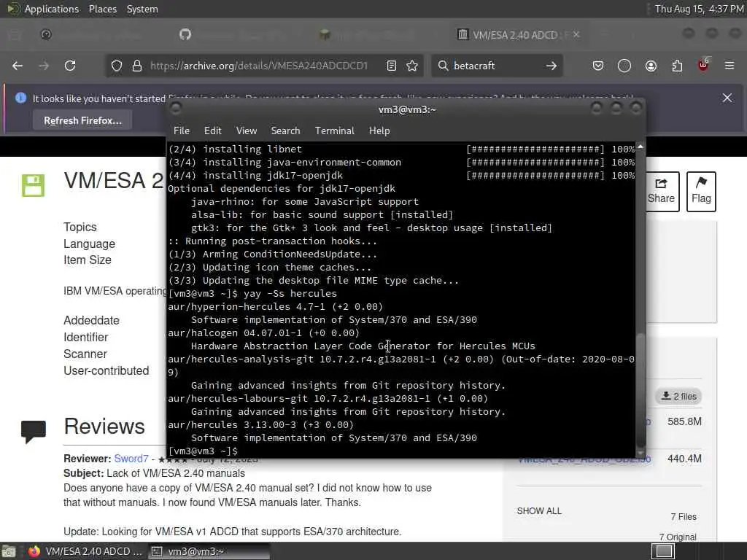Switch to the GitHub browser tab

[x=185, y=34]
